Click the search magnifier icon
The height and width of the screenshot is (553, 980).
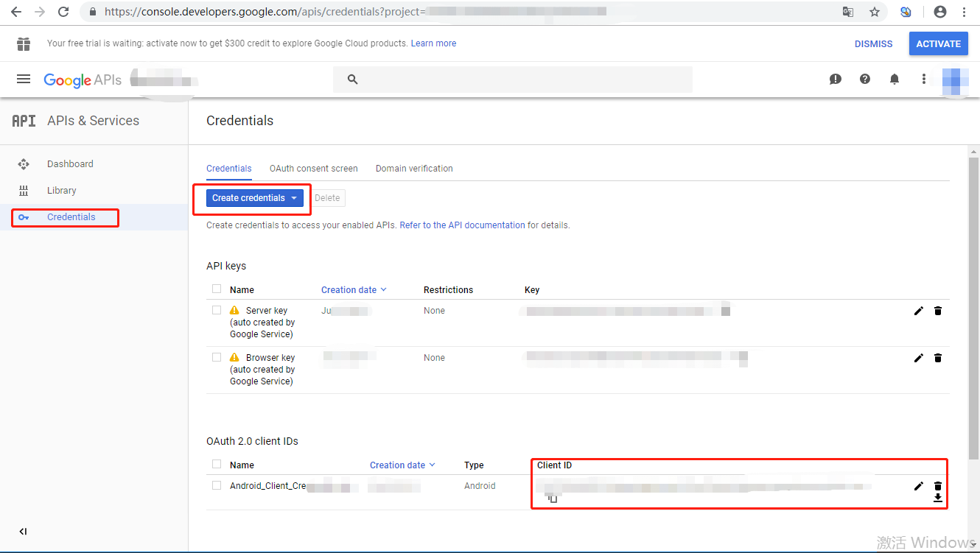tap(352, 80)
